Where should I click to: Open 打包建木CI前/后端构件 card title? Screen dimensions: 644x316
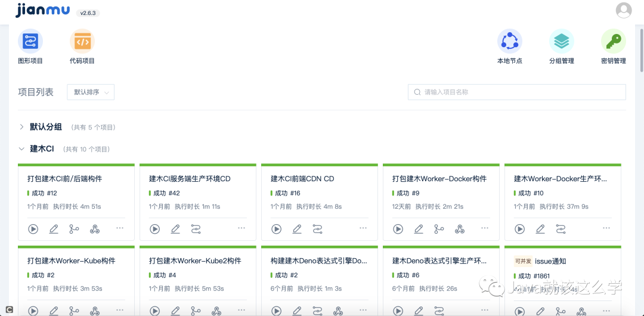65,179
